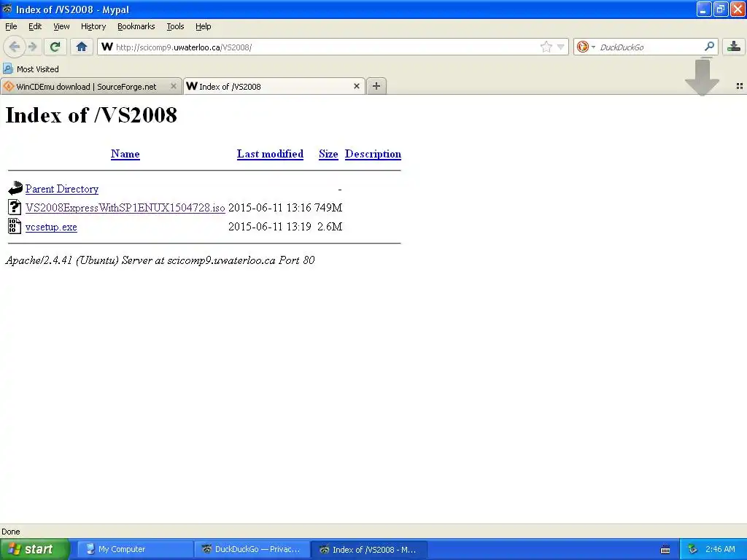Open the File menu
The height and width of the screenshot is (560, 747).
pos(11,26)
